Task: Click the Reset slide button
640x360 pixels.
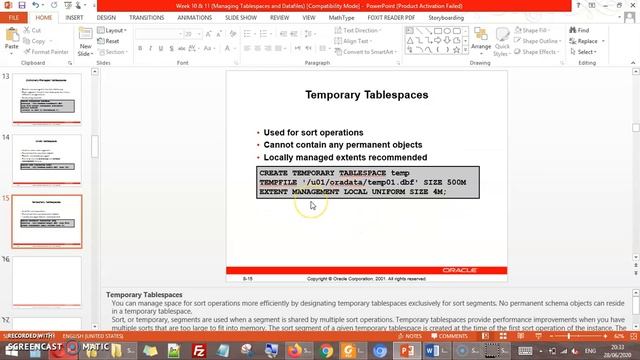Action: tap(109, 41)
